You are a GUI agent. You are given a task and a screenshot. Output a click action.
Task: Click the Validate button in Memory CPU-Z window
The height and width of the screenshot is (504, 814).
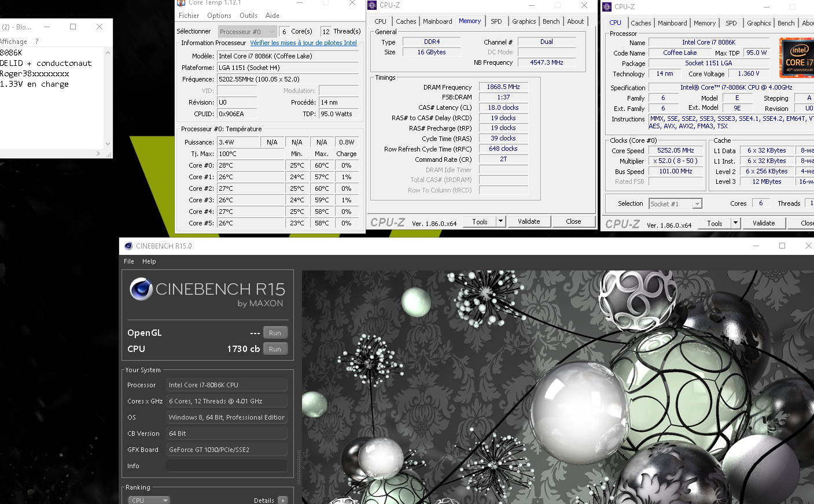tap(529, 221)
